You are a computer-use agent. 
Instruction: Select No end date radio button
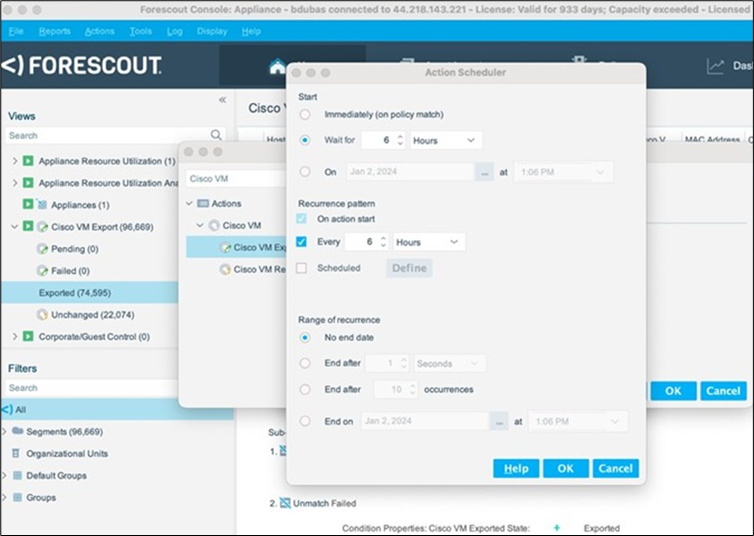click(305, 337)
